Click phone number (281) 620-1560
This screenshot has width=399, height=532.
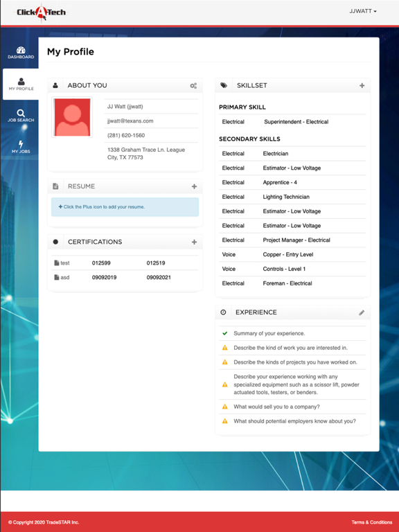[126, 135]
